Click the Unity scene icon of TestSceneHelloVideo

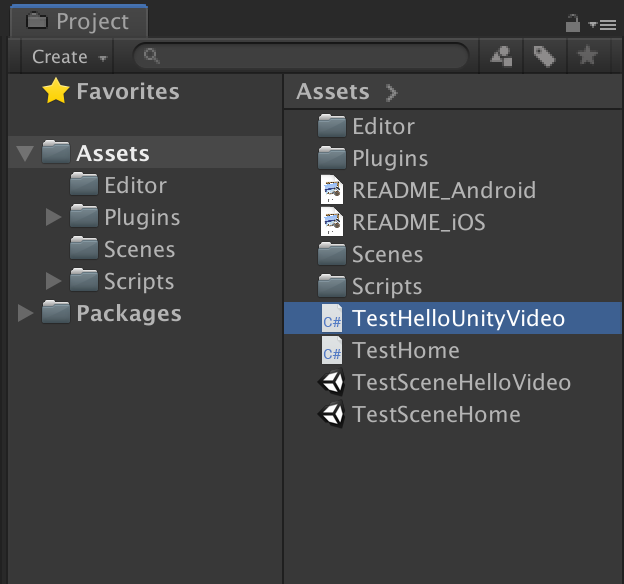click(x=331, y=382)
